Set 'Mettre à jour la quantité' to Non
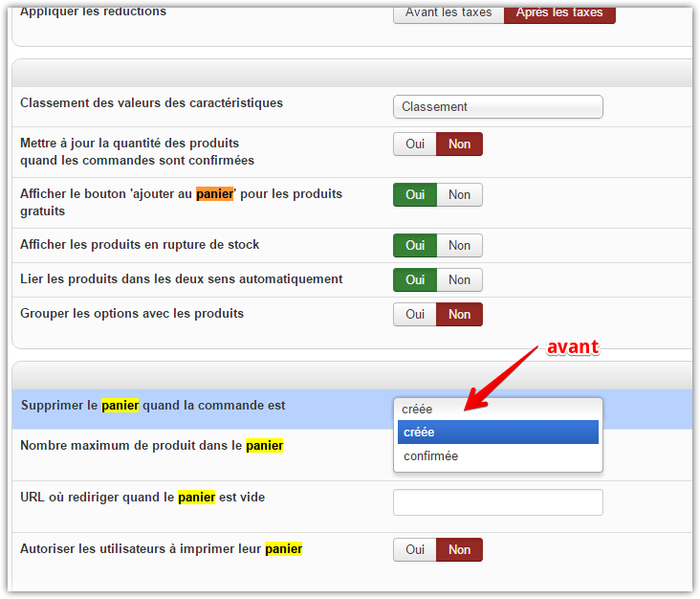700x599 pixels. 459,144
